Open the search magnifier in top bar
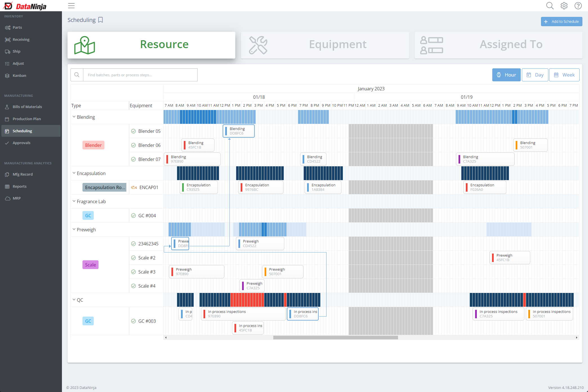 (x=550, y=6)
